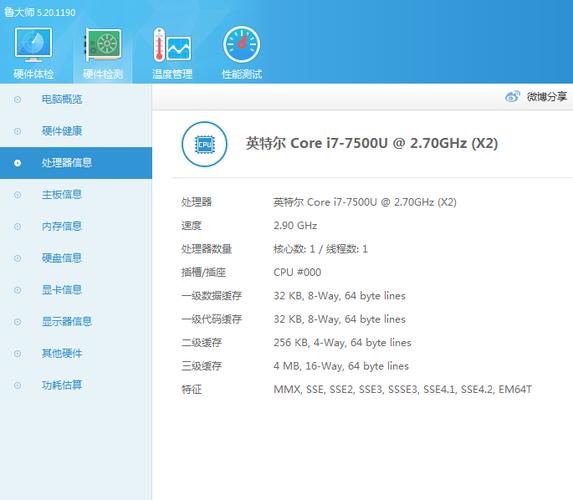Click the bullet beside 内存信息

(x=17, y=227)
